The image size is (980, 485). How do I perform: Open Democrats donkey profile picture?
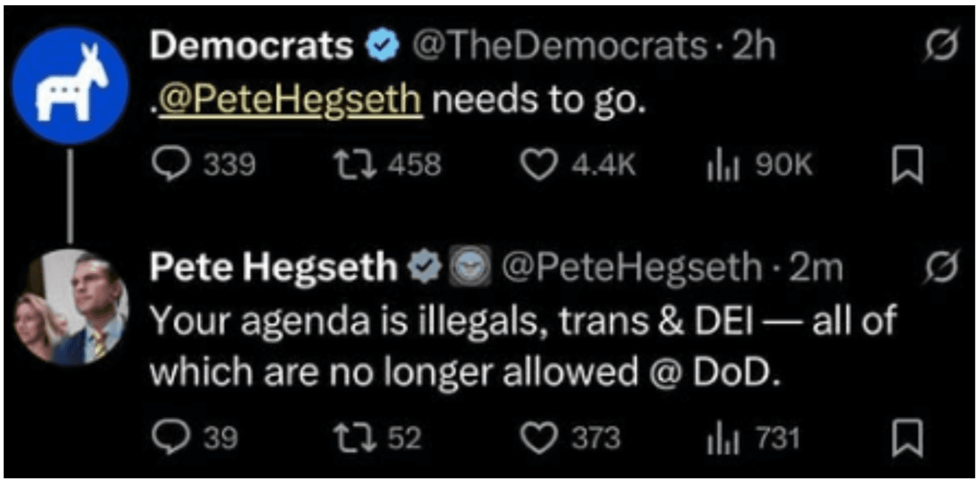(x=70, y=85)
